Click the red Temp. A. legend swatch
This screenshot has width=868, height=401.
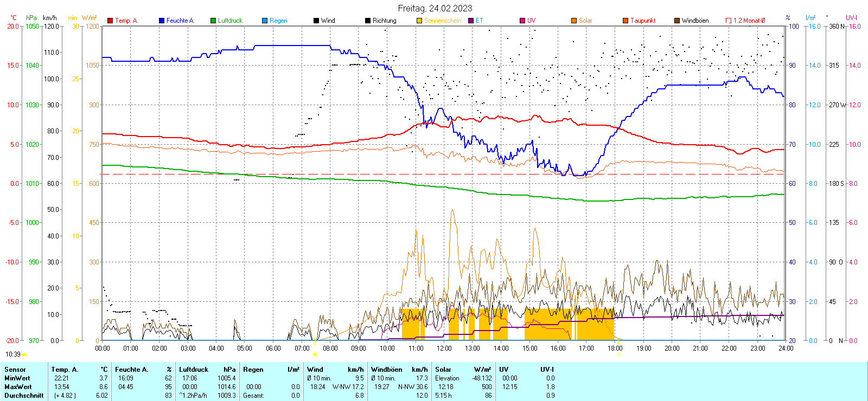(110, 21)
